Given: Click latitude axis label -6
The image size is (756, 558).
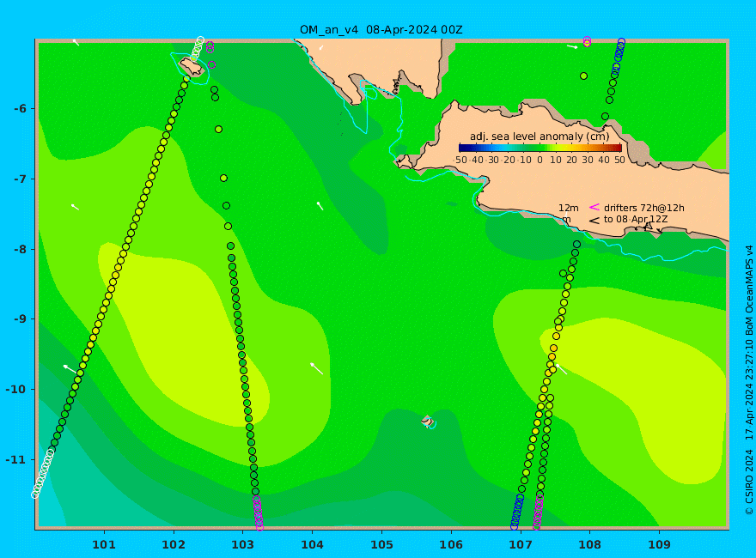Looking at the screenshot, I should pyautogui.click(x=19, y=108).
